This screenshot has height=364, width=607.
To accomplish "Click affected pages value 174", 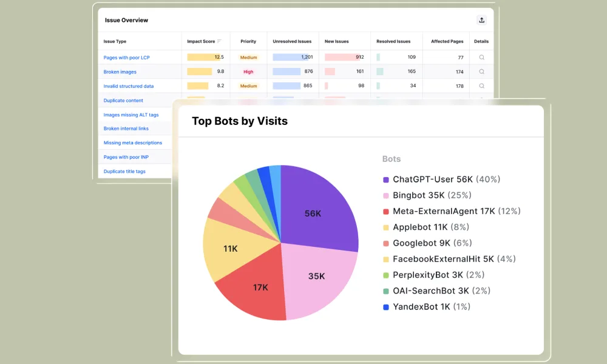I will (459, 72).
